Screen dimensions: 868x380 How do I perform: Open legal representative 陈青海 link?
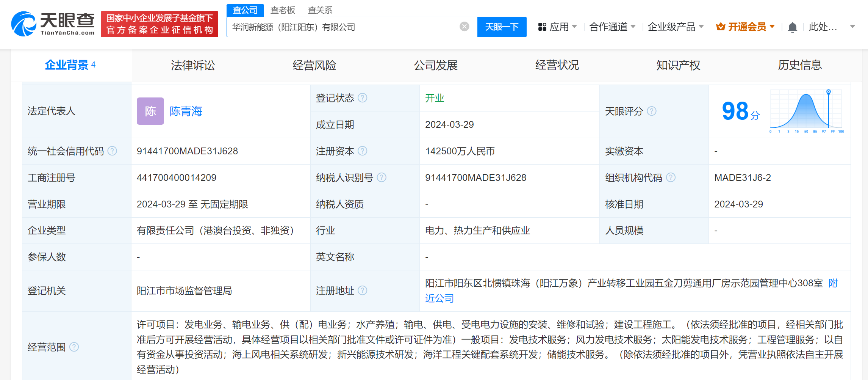(186, 111)
